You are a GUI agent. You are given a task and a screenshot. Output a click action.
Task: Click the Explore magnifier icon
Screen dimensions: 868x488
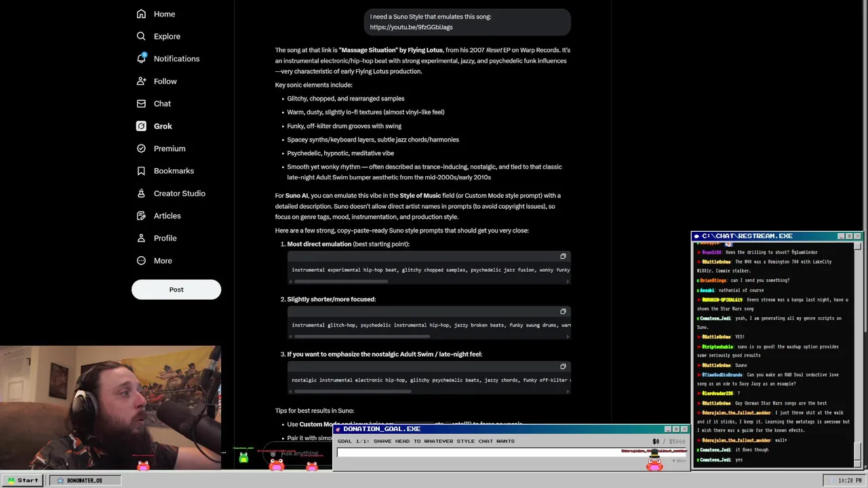[141, 36]
